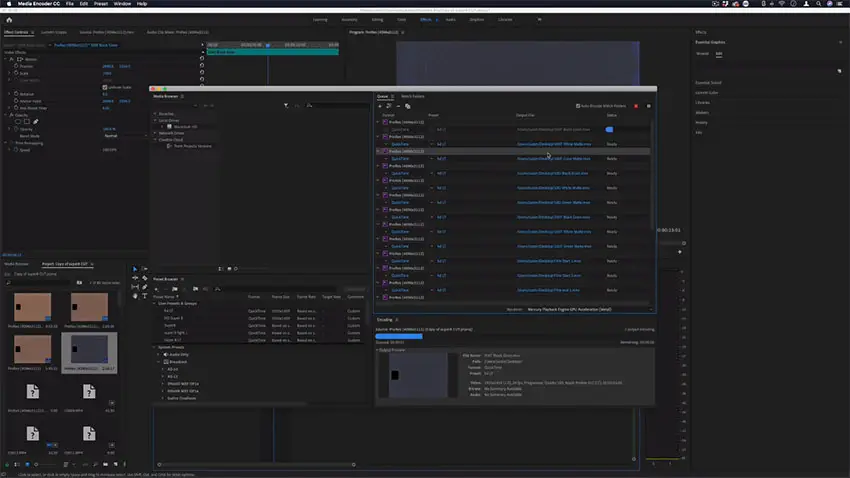
Task: Toggle Auto-Encode Watch Folders checkbox
Action: [x=578, y=106]
